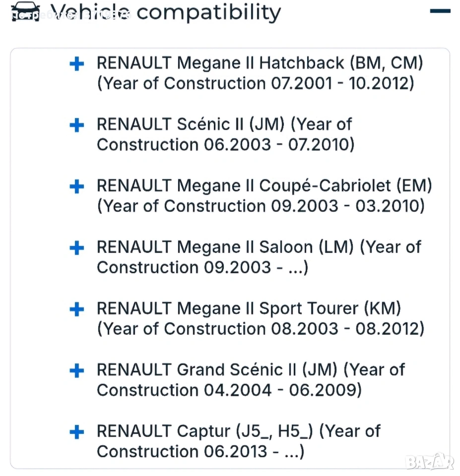The image size is (460, 476).
Task: Expand the Scénic II (JM) plus icon
Action: click(x=76, y=125)
